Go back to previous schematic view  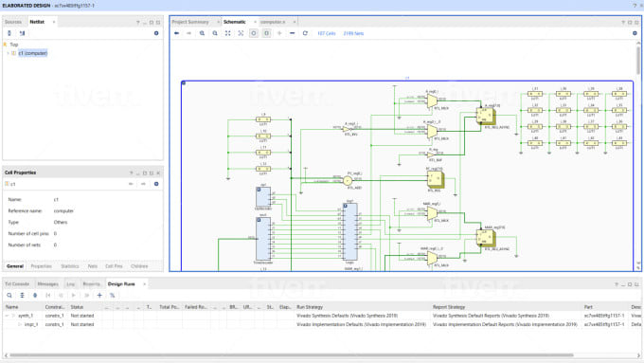click(x=176, y=33)
